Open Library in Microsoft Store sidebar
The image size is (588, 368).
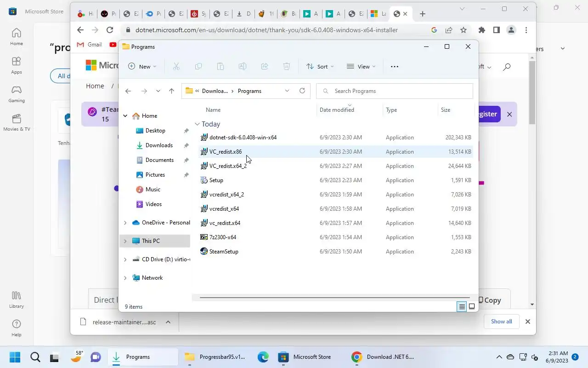(17, 299)
